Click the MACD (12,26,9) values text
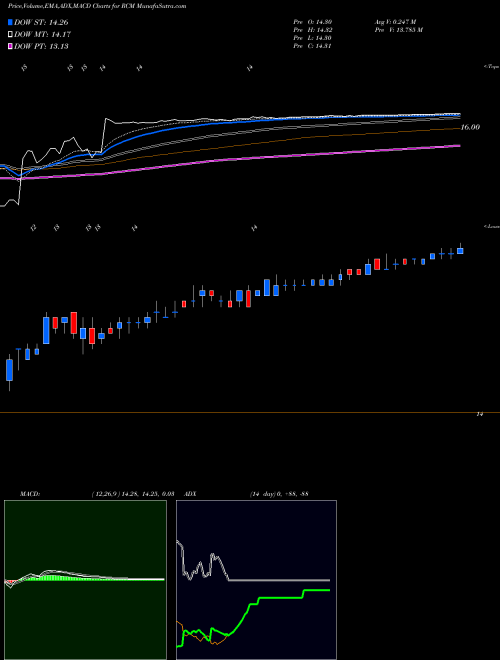Screen dimensions: 500x660 coord(133,494)
